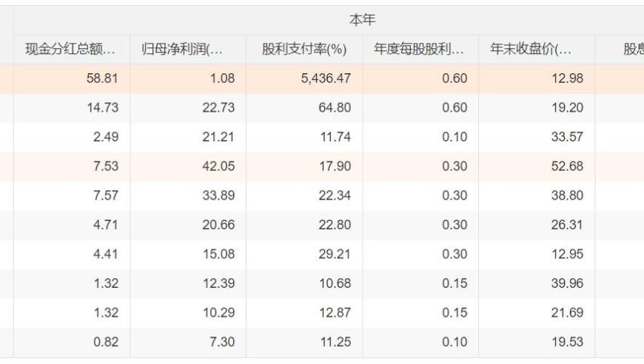Select the 年度每股股利 column header

420,50
